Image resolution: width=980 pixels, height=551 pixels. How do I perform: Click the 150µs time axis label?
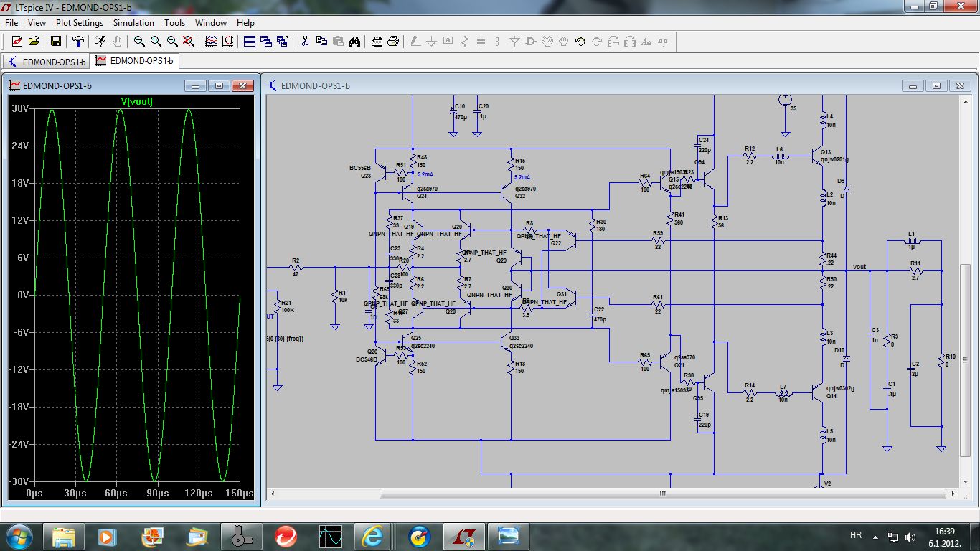tap(240, 494)
